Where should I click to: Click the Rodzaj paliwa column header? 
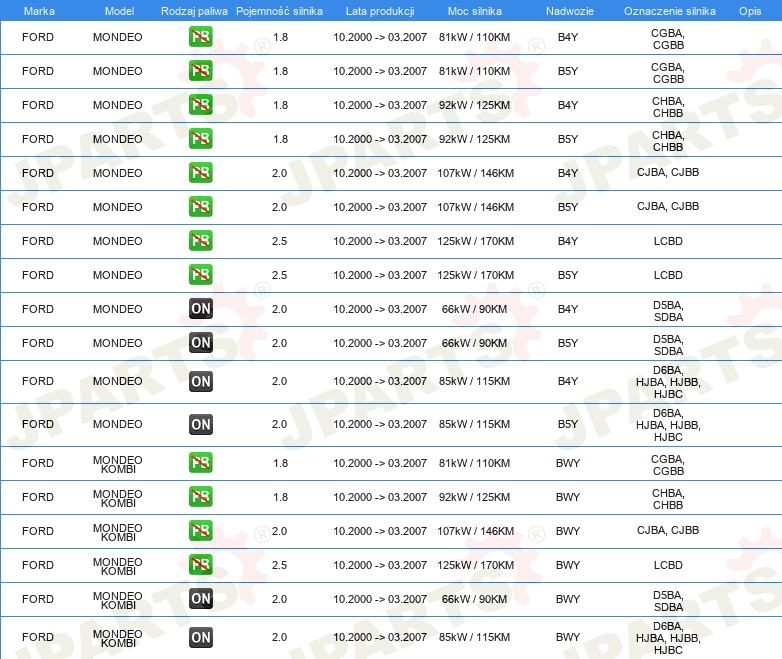click(x=194, y=11)
